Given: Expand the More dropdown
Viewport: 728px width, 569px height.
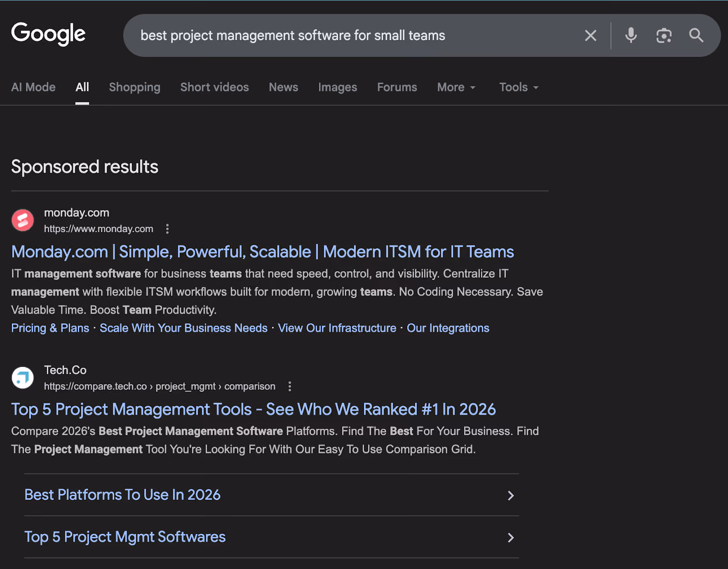Looking at the screenshot, I should [456, 87].
